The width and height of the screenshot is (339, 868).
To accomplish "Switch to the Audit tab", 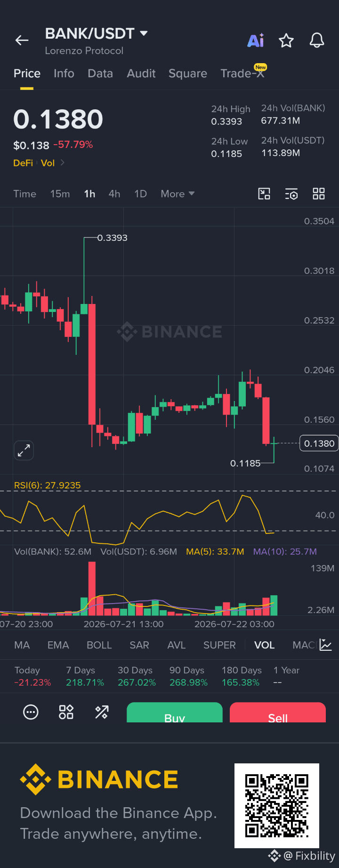I will 141,74.
